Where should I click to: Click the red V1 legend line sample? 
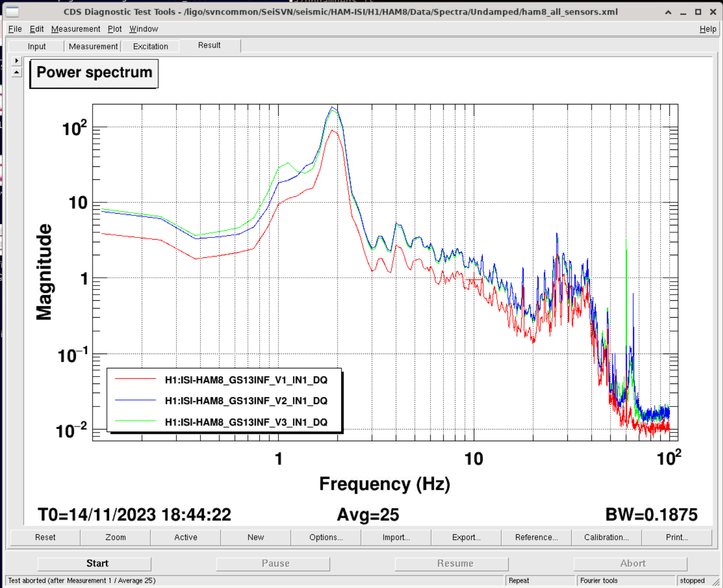[135, 380]
